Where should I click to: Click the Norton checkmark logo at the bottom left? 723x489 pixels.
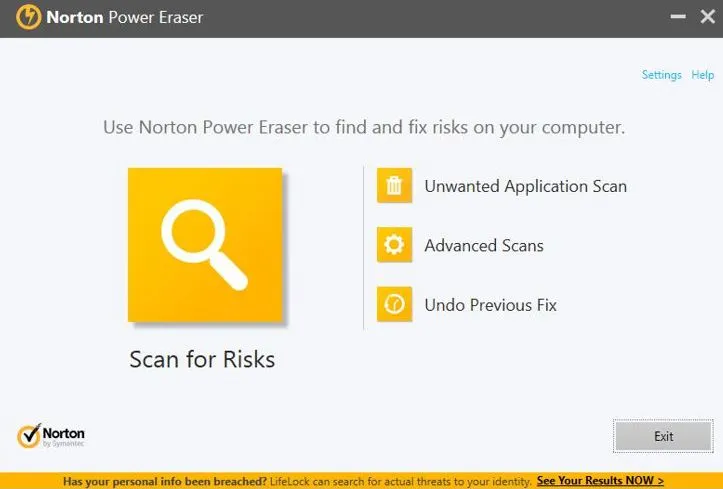coord(29,436)
